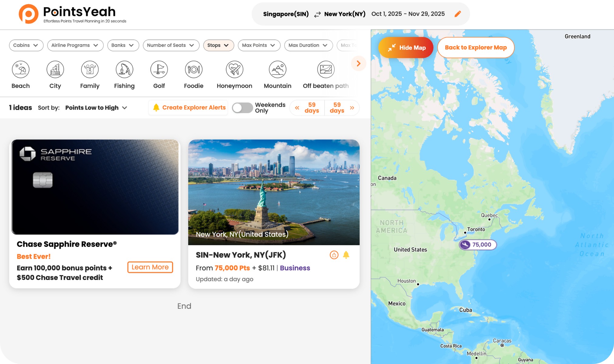The height and width of the screenshot is (364, 614).
Task: Expand the Airline Programs filter
Action: coord(75,45)
